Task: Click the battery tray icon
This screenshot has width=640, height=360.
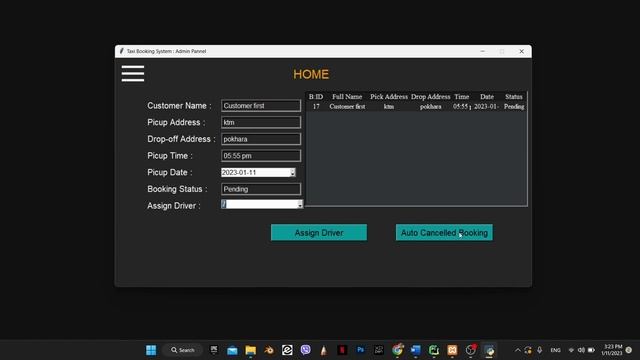Action: [x=591, y=350]
